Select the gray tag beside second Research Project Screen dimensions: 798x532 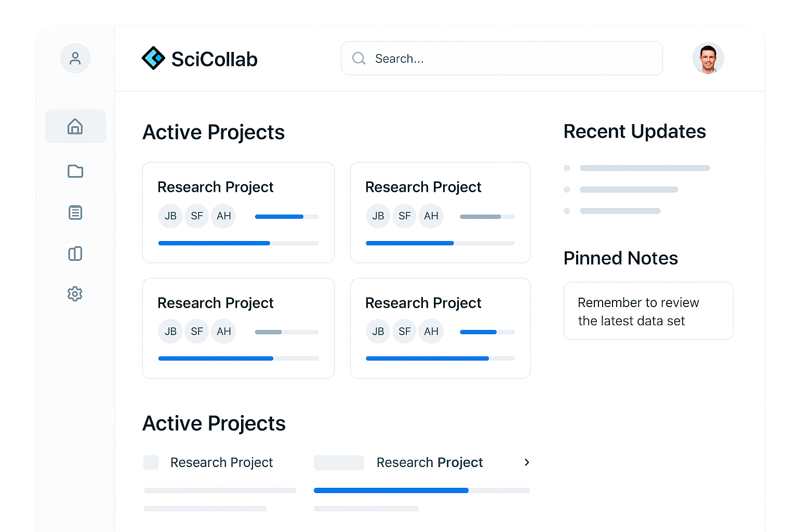(x=338, y=462)
